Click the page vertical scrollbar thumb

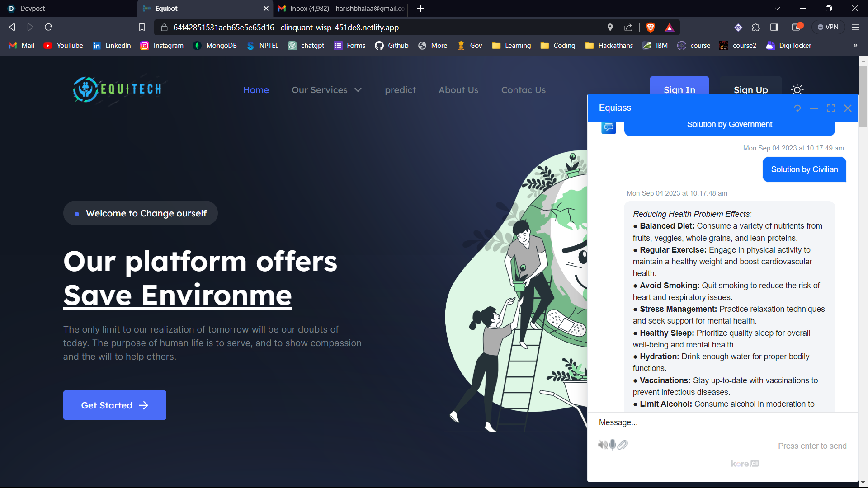click(863, 96)
